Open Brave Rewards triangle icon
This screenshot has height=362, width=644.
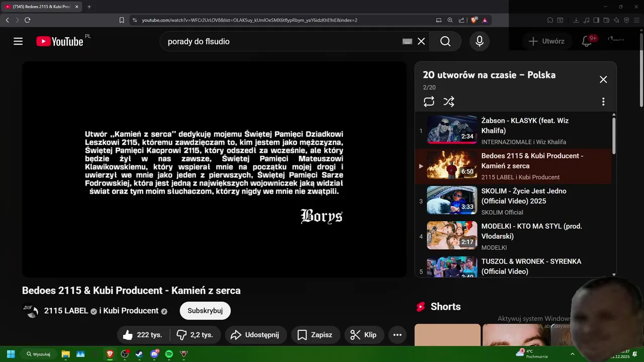[x=485, y=20]
